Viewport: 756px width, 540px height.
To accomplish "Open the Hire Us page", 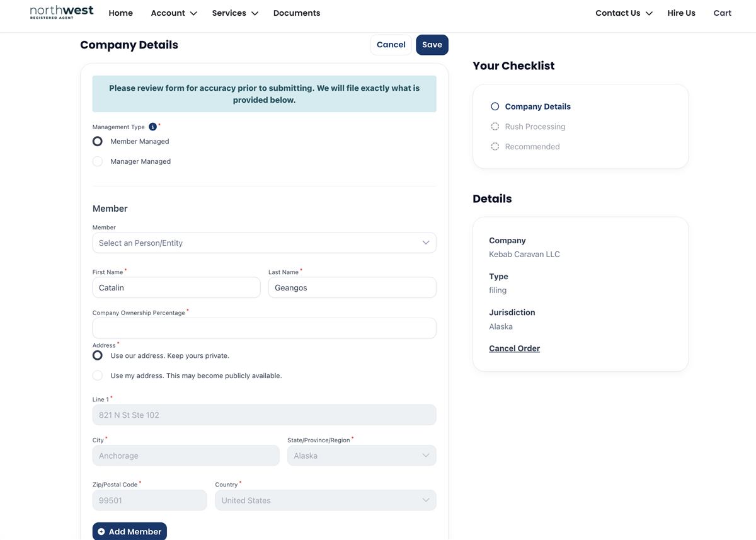I will [681, 13].
